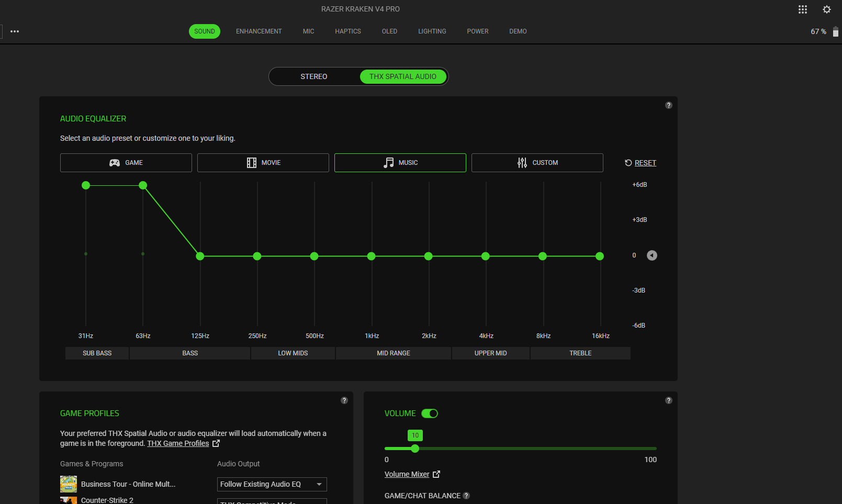This screenshot has width=842, height=504.
Task: Open the Haptics tab
Action: 347,31
